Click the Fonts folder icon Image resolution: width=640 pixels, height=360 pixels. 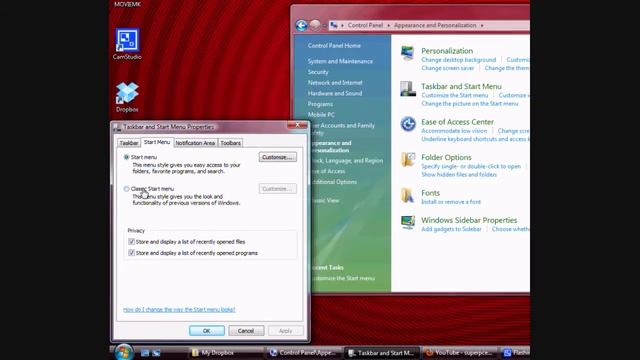coord(407,196)
